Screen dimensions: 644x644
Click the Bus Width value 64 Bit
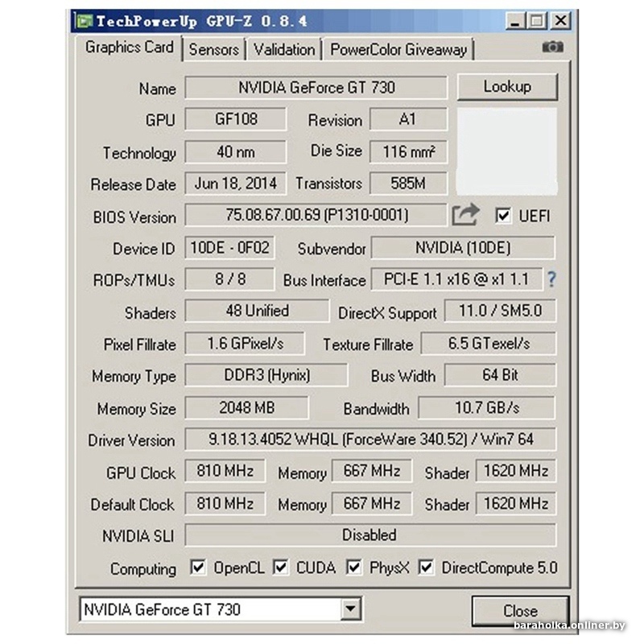(500, 375)
